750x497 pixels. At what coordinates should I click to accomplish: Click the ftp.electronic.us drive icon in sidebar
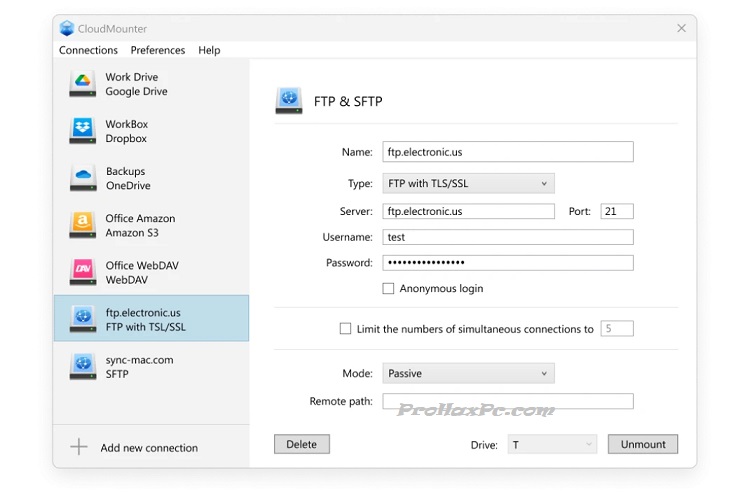point(83,319)
